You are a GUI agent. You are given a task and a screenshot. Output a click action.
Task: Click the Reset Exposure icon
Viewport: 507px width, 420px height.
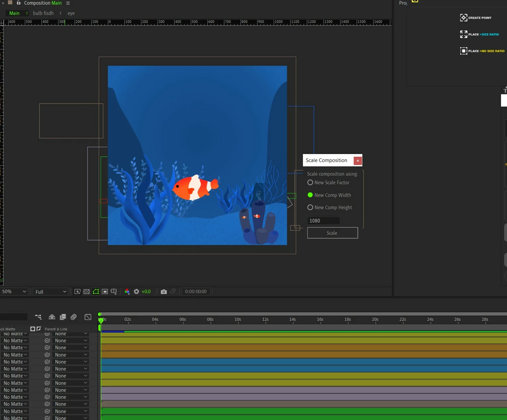[x=136, y=292]
